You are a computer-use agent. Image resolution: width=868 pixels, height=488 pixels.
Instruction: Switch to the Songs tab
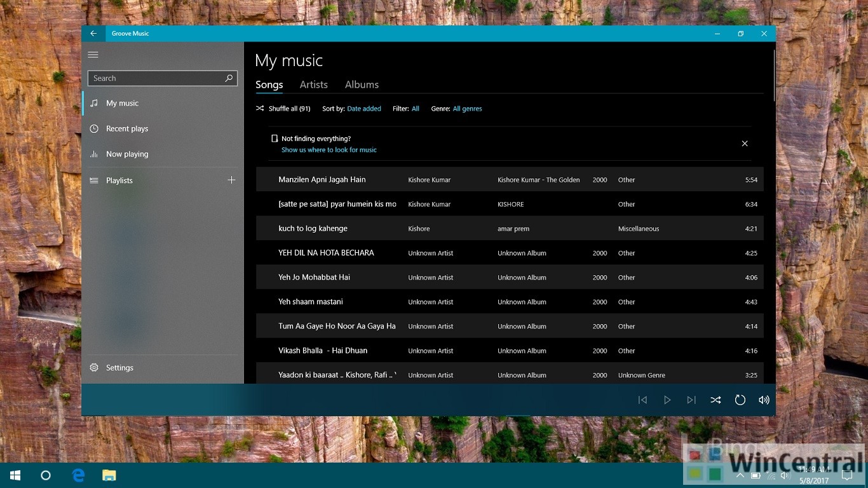pos(269,85)
